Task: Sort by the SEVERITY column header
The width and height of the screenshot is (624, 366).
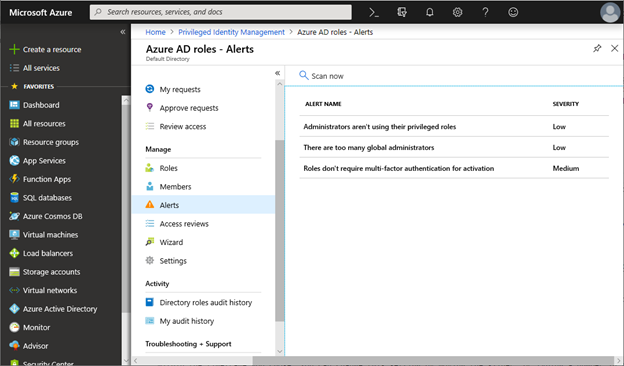Action: 566,104
